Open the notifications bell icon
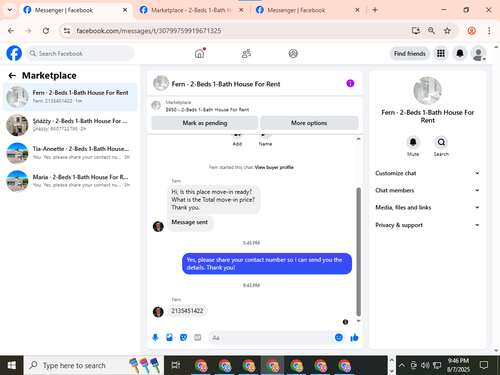Screen dimensions: 500x375 click(460, 53)
